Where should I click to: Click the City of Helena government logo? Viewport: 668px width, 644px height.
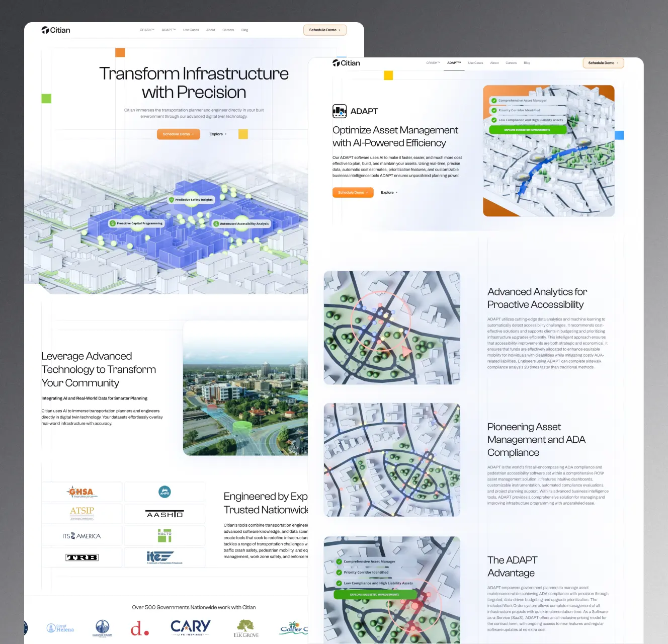60,628
